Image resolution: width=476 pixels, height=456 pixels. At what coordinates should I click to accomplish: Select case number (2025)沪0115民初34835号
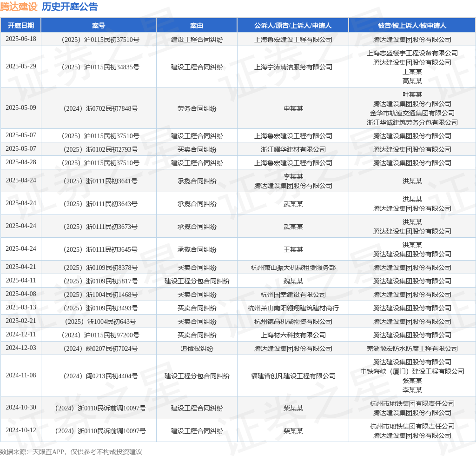tap(100, 67)
